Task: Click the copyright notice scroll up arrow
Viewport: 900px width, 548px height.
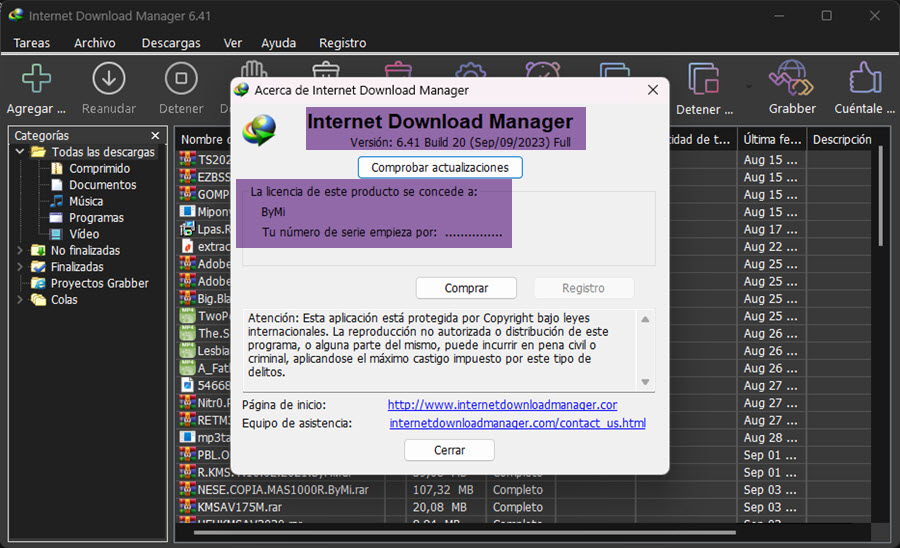Action: [645, 319]
